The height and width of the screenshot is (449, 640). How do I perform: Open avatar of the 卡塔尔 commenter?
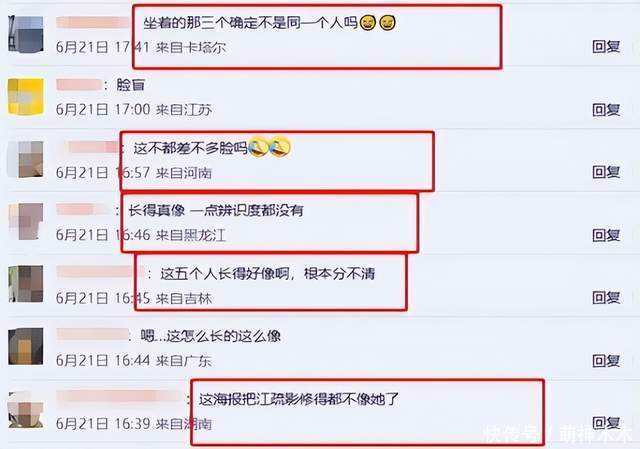coord(26,34)
